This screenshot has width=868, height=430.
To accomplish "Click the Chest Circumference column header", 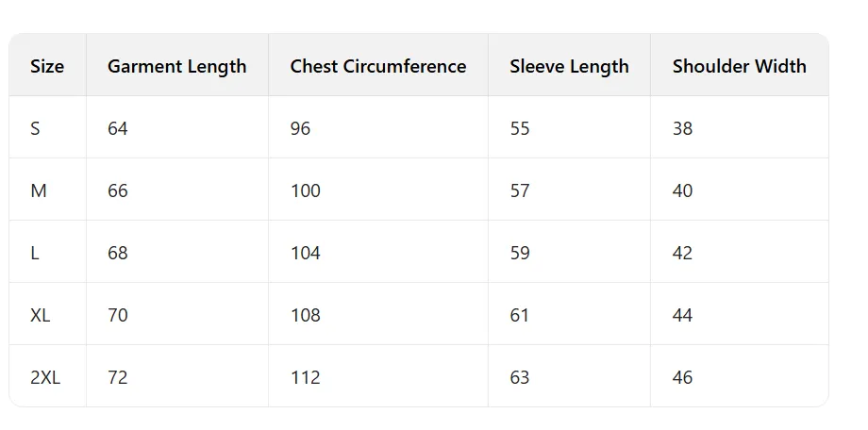I will 377,66.
